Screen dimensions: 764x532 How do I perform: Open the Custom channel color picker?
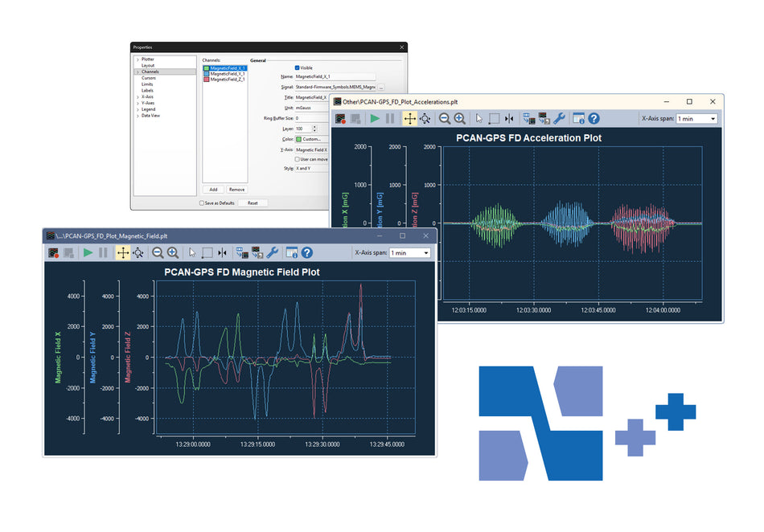tap(306, 139)
